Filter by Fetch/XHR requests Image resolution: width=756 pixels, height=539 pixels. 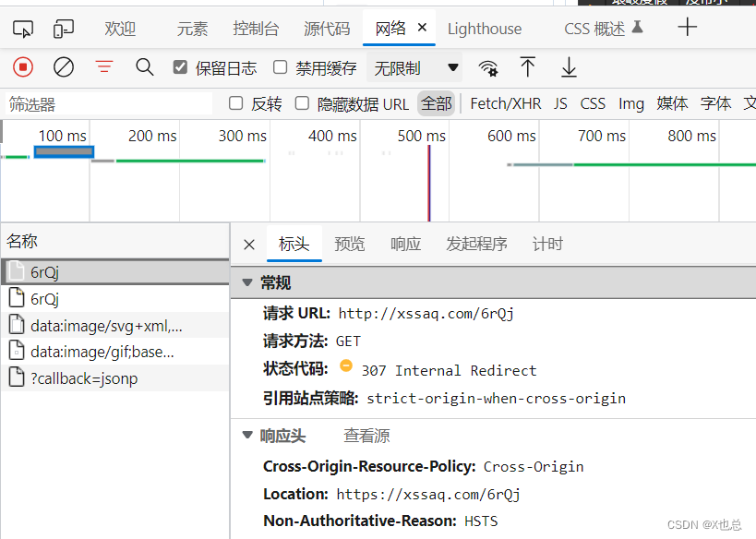(506, 103)
